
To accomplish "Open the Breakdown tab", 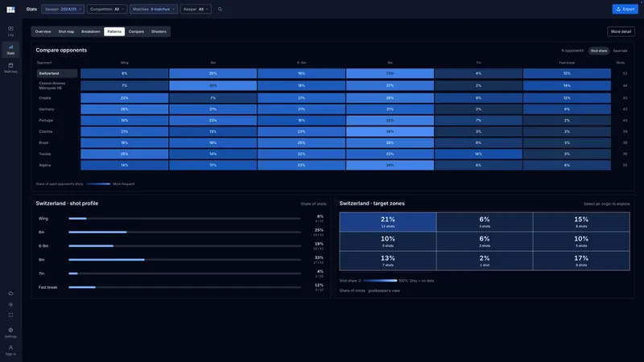I will (x=91, y=31).
